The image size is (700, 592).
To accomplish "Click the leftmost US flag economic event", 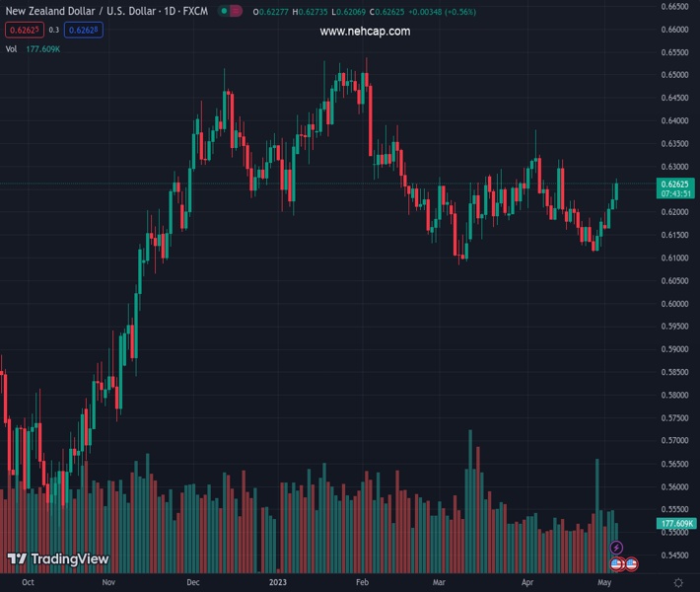I will pyautogui.click(x=617, y=563).
